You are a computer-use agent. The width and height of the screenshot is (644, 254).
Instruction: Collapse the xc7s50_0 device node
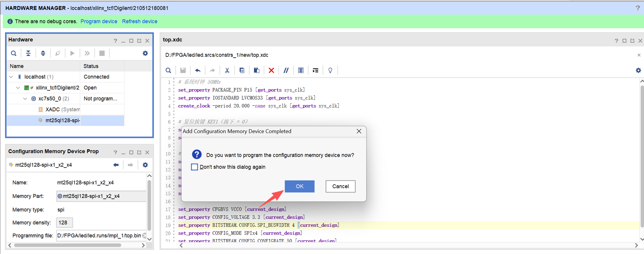25,99
